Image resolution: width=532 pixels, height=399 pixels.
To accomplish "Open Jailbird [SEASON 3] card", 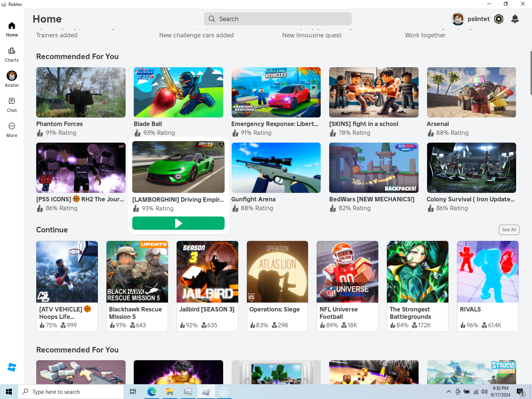I will 207,286.
